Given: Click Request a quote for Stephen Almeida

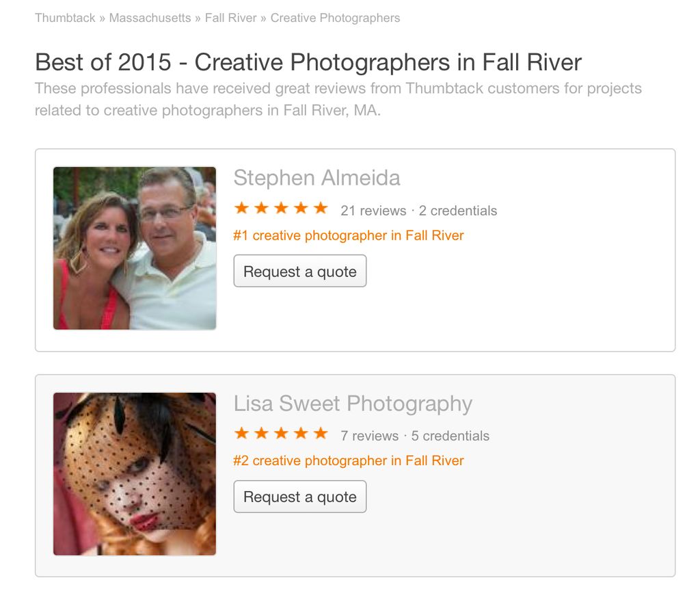Looking at the screenshot, I should click(300, 271).
